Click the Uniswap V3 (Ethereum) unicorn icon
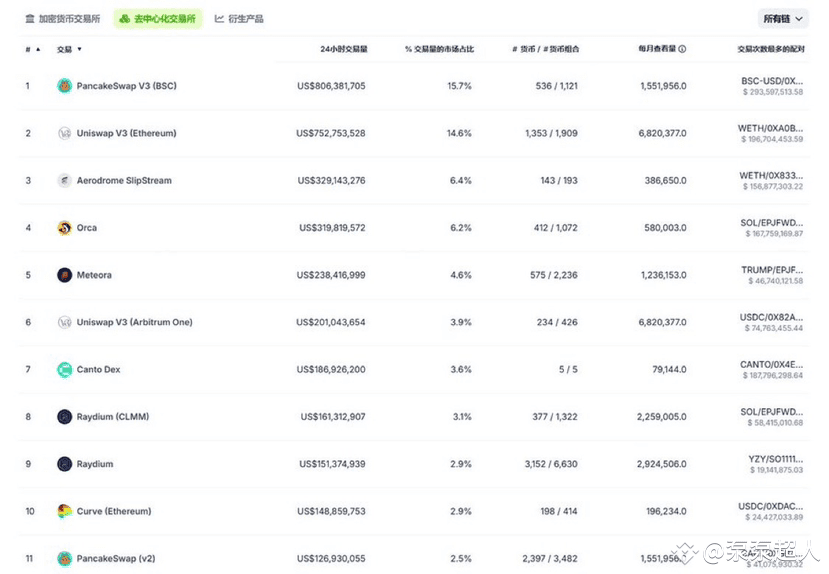This screenshot has width=829, height=574. pyautogui.click(x=64, y=133)
